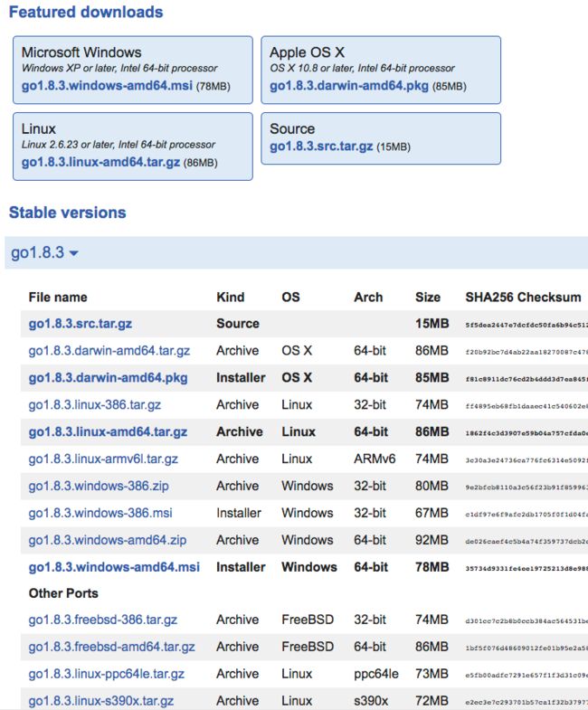Click FreeBSD in the freebsd-386 row
This screenshot has height=710, width=588.
coord(308,620)
